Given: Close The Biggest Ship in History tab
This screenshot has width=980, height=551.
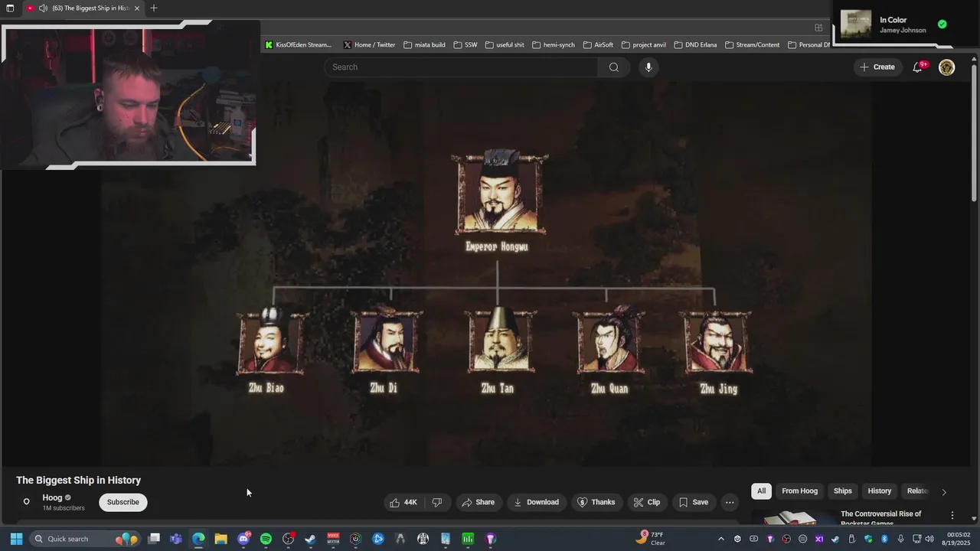Looking at the screenshot, I should tap(137, 8).
